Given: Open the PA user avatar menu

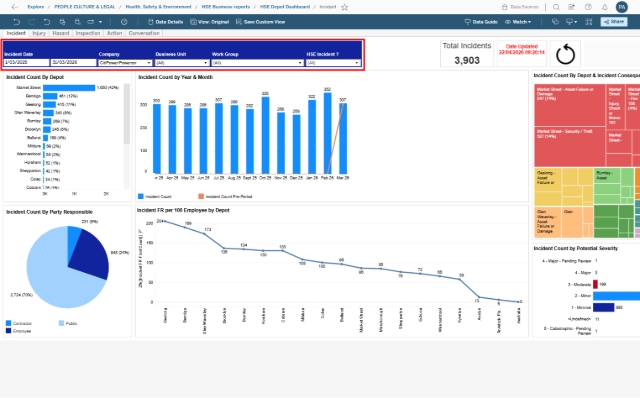Looking at the screenshot, I should pos(622,7).
